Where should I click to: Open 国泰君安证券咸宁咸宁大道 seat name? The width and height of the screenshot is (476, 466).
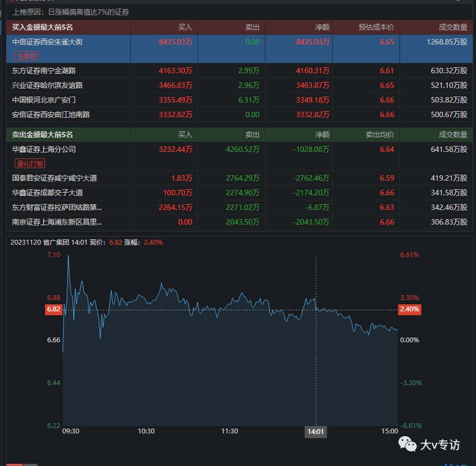click(x=54, y=178)
